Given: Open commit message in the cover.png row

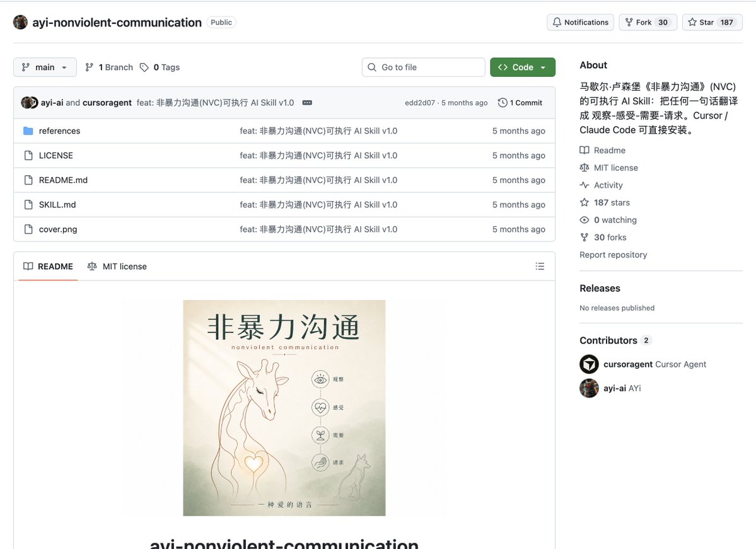Looking at the screenshot, I should click(318, 229).
